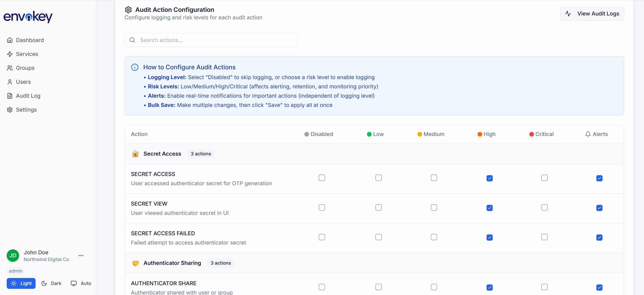Screen dimensions: 644x295
Task: Switch to Dark theme
Action: pyautogui.click(x=52, y=283)
